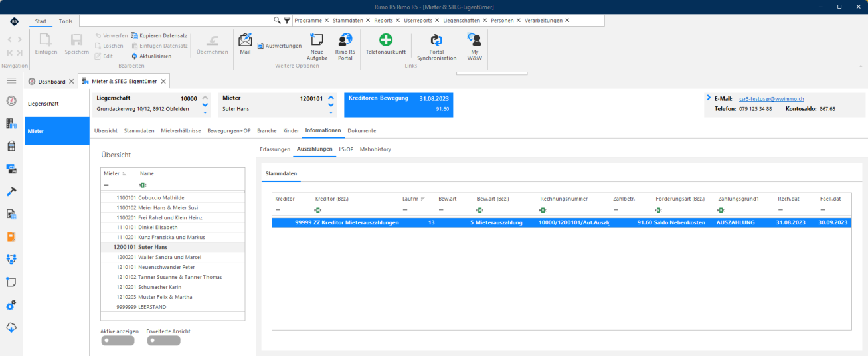This screenshot has width=868, height=356.
Task: Select tenant row Dinkel Elisabeth
Action: (x=173, y=227)
